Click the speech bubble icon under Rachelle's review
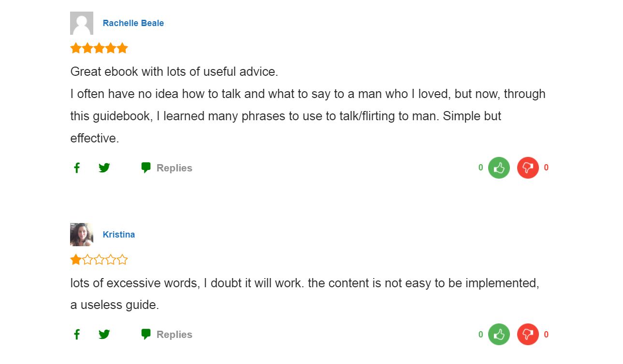This screenshot has width=623, height=364. coord(145,168)
